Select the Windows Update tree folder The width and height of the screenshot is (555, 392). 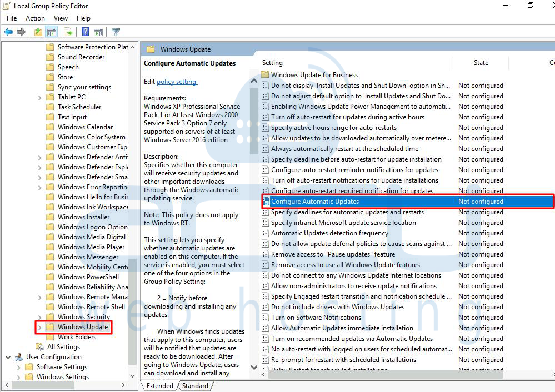83,327
